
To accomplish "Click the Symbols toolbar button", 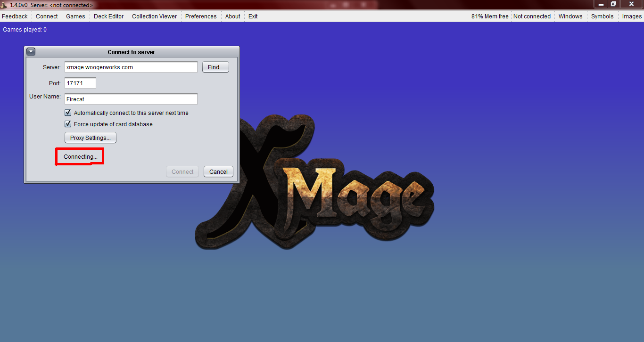I will point(603,16).
